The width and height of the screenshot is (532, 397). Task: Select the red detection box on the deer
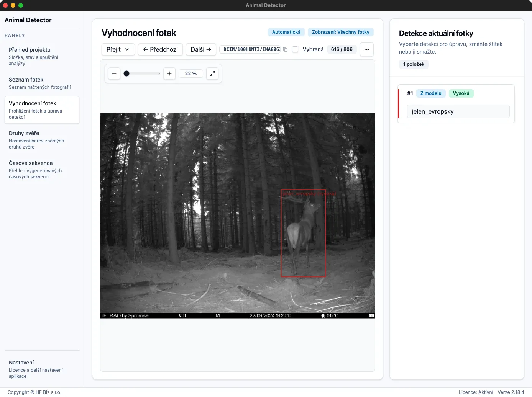coord(303,233)
